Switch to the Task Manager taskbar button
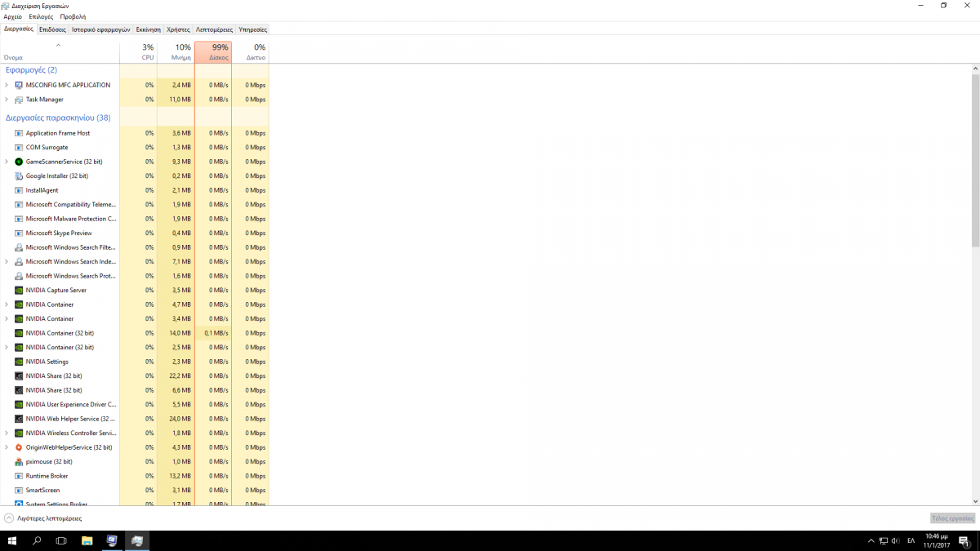980x551 pixels. tap(137, 540)
